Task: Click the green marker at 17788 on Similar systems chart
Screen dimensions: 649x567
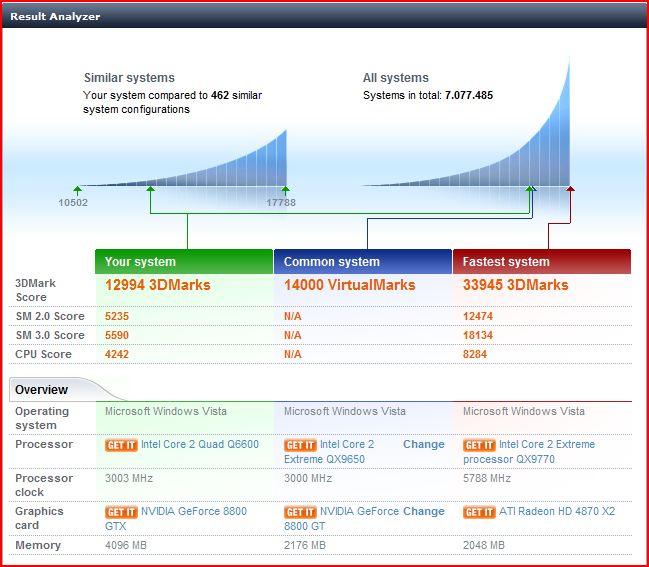Action: [x=285, y=190]
